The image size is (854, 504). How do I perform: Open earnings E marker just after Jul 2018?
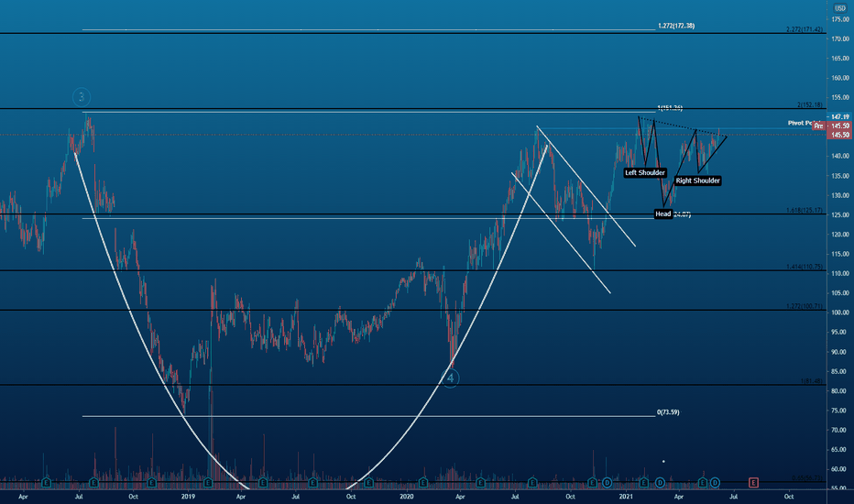click(93, 483)
